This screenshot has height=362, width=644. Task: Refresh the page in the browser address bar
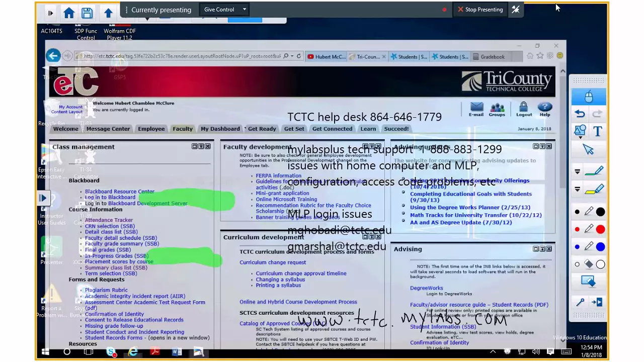point(299,56)
